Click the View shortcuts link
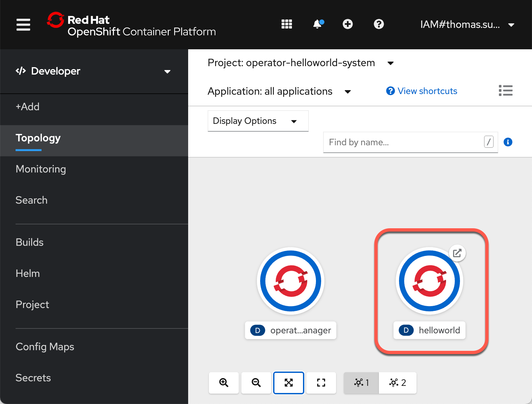Screen dimensions: 532x404 422,91
